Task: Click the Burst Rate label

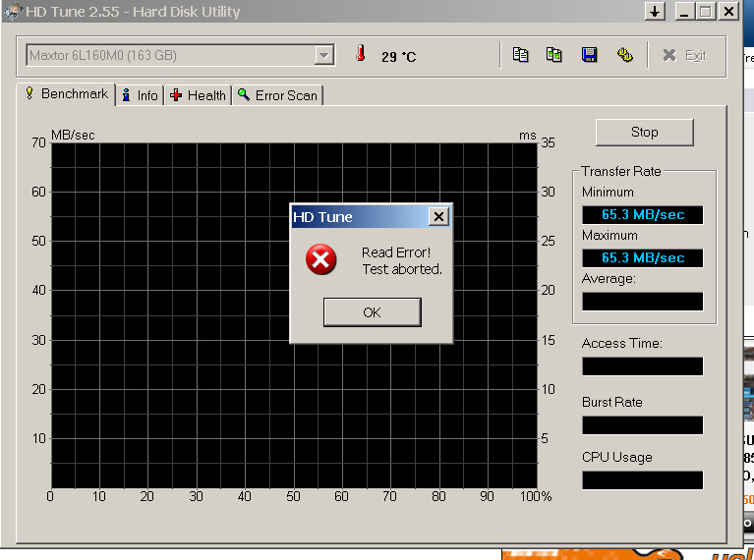Action: [x=612, y=402]
